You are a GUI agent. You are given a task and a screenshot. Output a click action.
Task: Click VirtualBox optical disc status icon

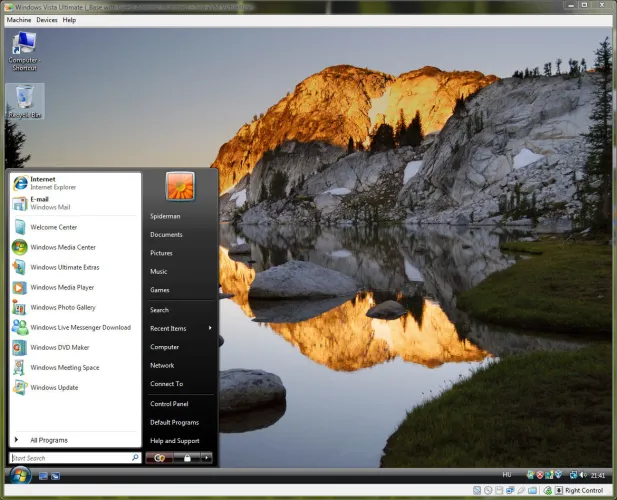(x=488, y=491)
